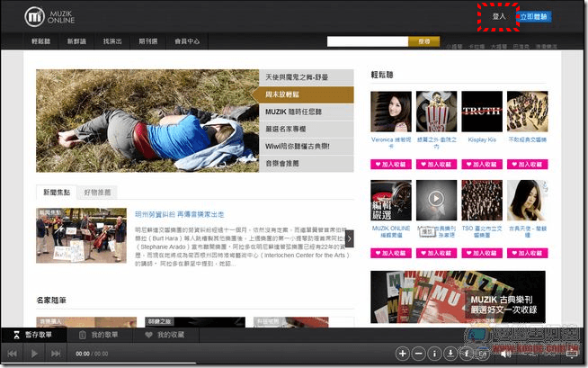588x368 pixels.
Task: Advance news carousel with right arrow
Action: (x=350, y=238)
